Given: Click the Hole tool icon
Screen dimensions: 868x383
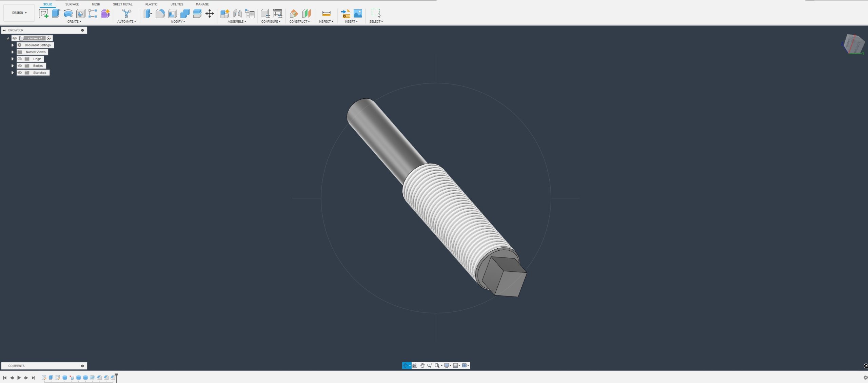Looking at the screenshot, I should [81, 14].
